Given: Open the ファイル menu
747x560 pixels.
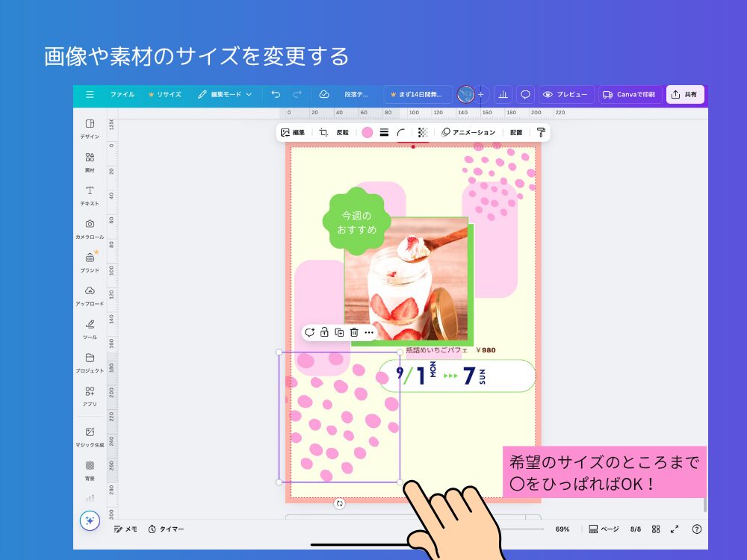Looking at the screenshot, I should click(x=123, y=95).
